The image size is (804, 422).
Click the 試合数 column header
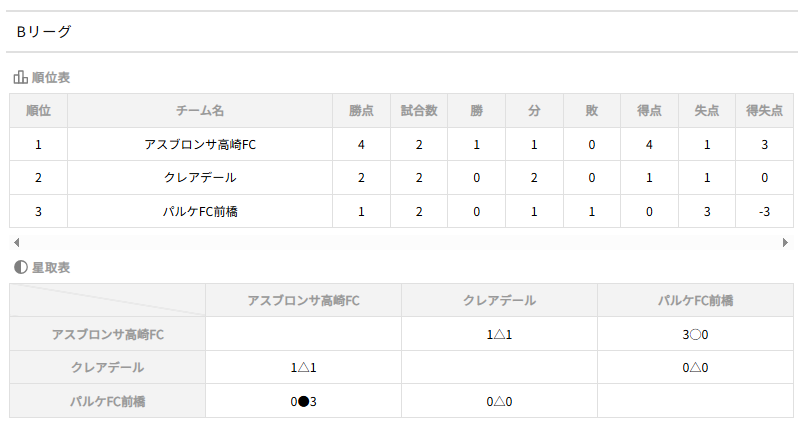click(419, 111)
